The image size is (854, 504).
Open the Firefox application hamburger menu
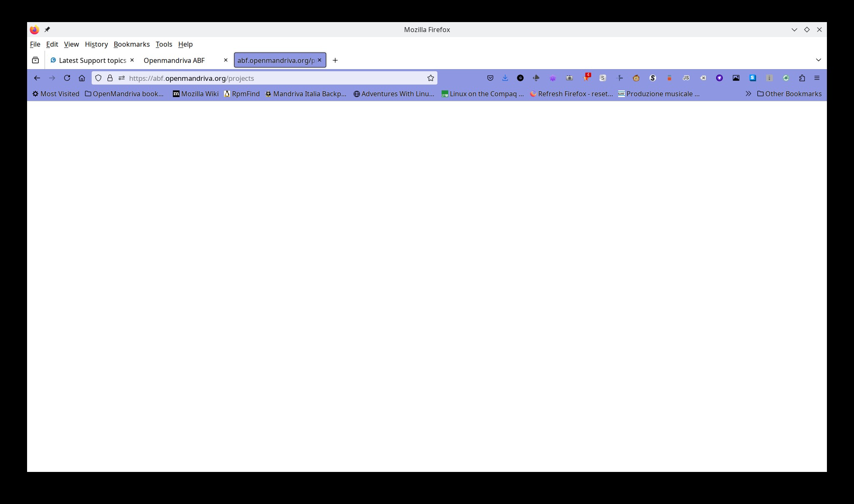(817, 78)
